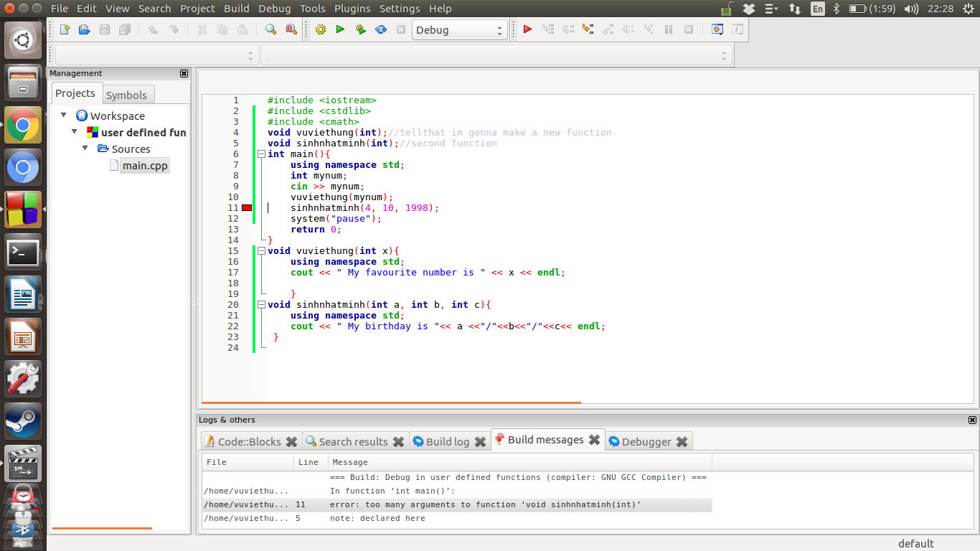Open the Debugging windows icon
The image size is (980, 551).
717,29
